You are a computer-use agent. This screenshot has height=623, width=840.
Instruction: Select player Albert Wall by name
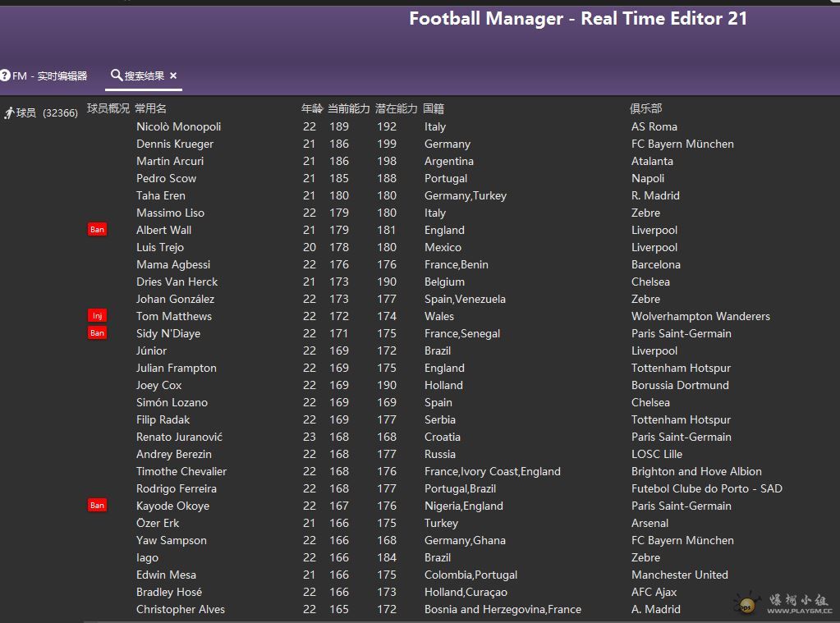164,230
